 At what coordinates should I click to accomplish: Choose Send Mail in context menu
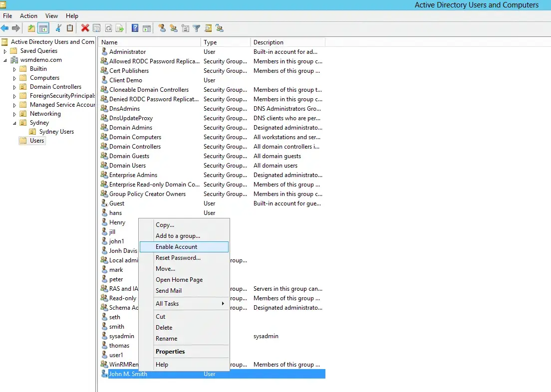pos(184,290)
